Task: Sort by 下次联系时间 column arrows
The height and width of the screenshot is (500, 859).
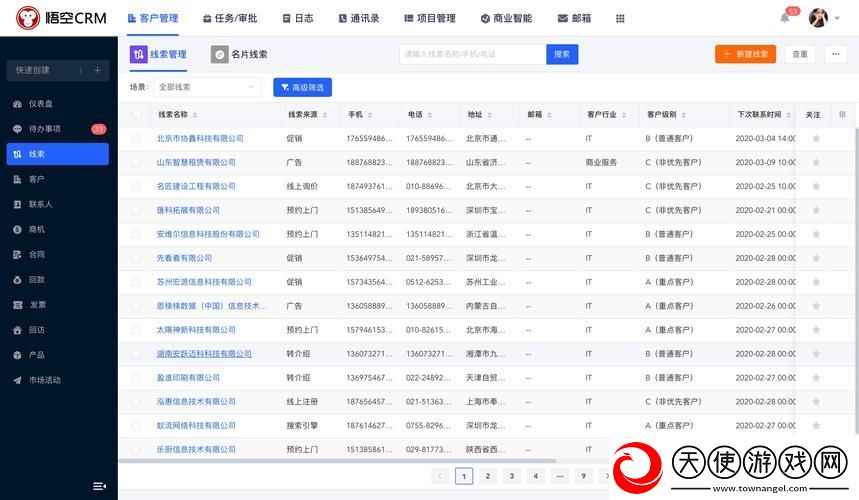Action: point(788,114)
